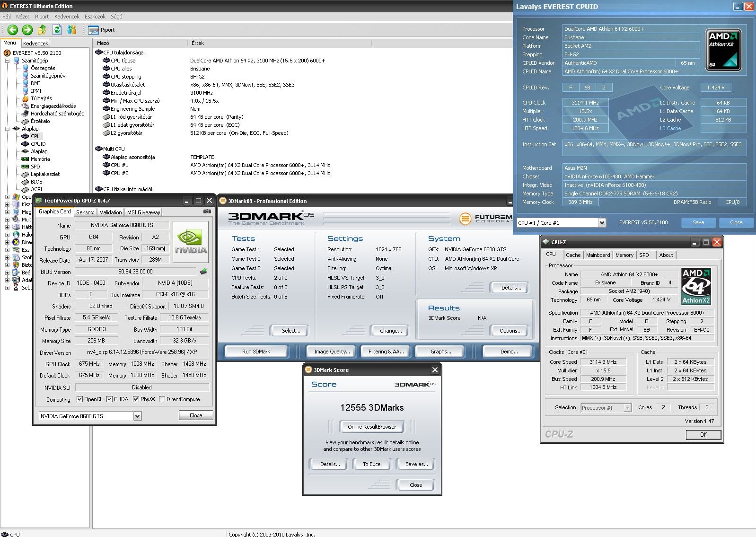This screenshot has height=537, width=756.
Task: Switch to the Cache tab in CPU-Z
Action: tap(573, 255)
